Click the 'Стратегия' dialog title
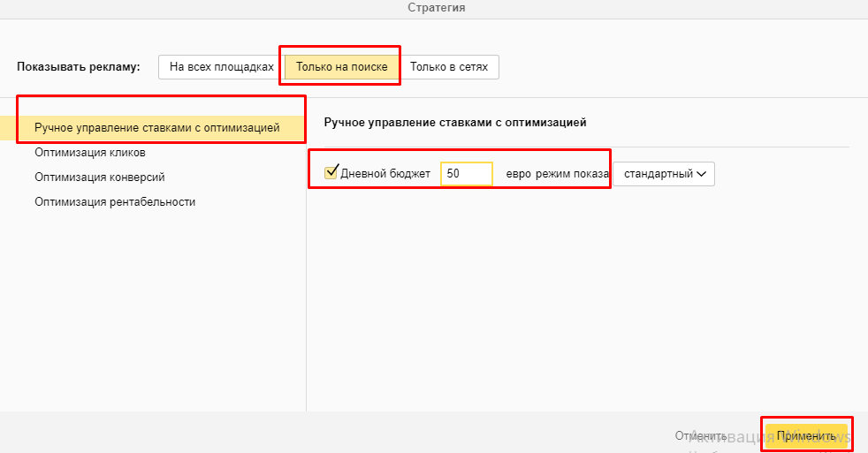Image resolution: width=868 pixels, height=453 pixels. tap(437, 8)
